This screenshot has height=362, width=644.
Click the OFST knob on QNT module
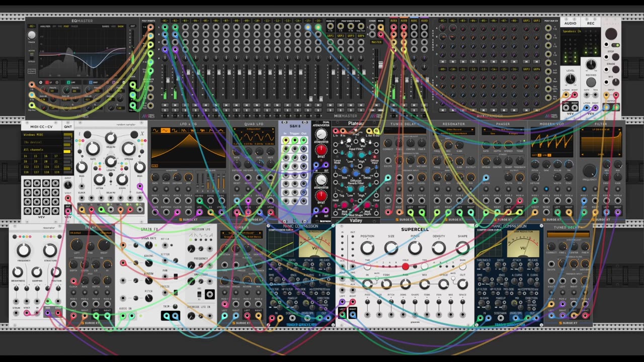pyautogui.click(x=67, y=185)
